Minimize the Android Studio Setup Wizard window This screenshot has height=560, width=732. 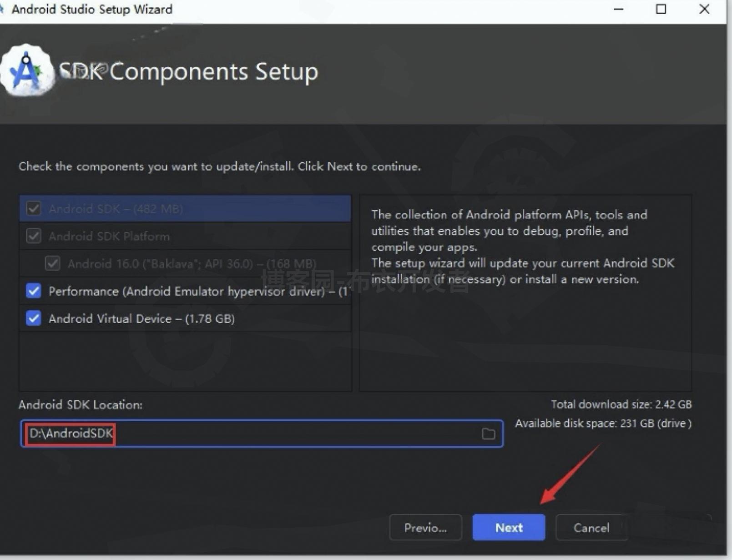pos(618,9)
